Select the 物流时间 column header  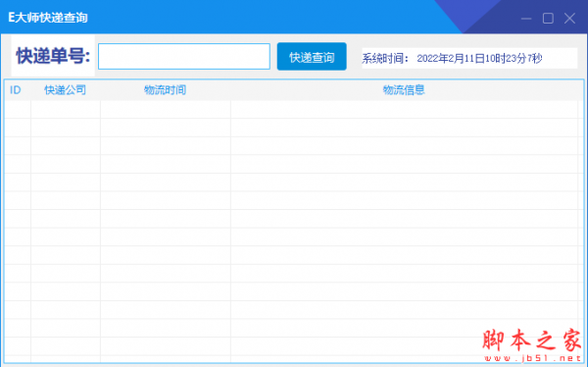coord(165,90)
